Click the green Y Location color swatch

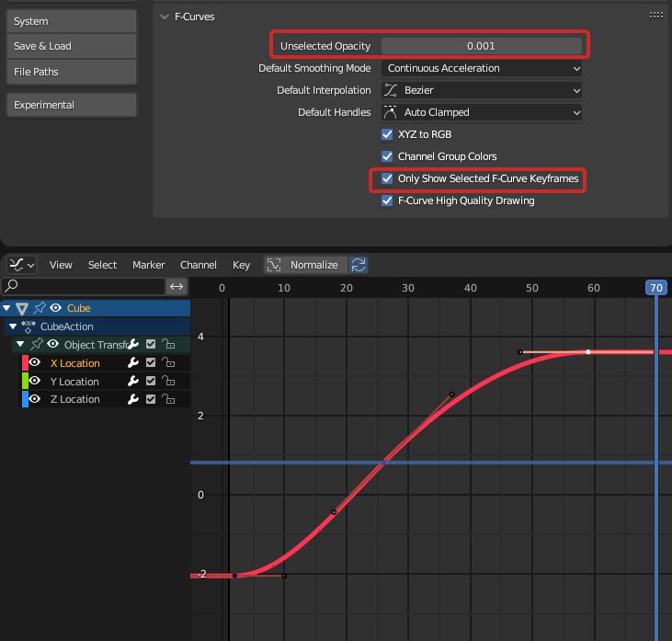click(26, 381)
